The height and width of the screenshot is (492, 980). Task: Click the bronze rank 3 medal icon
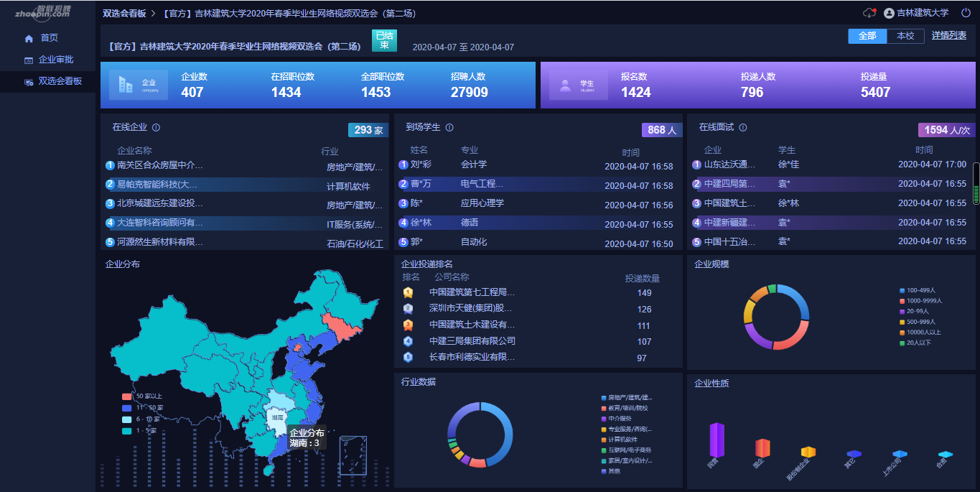pyautogui.click(x=408, y=325)
